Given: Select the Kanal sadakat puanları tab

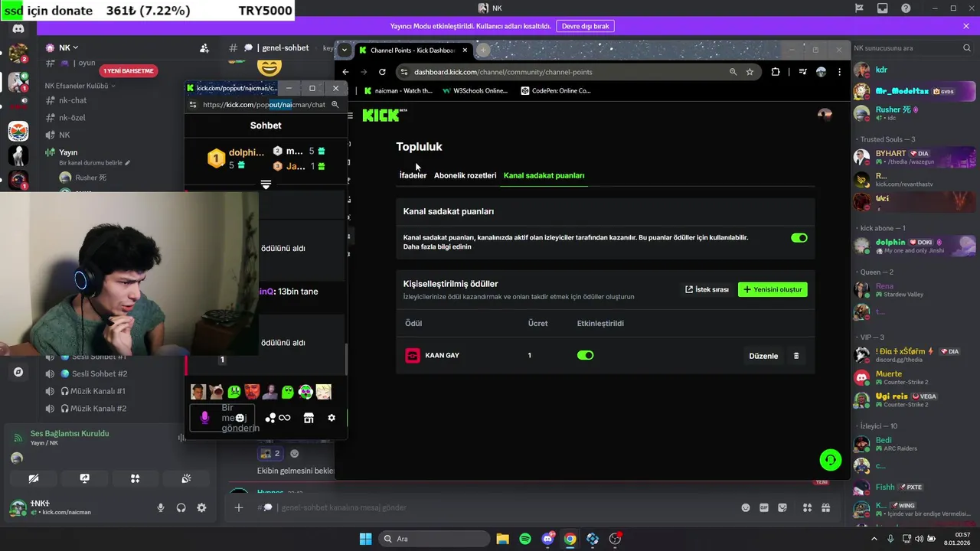Looking at the screenshot, I should (544, 175).
